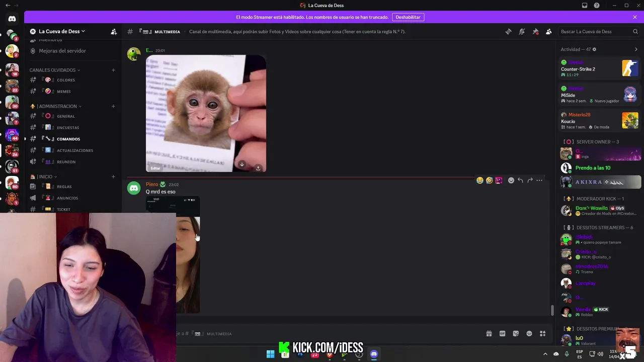Open the GENERAL channel
The image size is (644, 362).
(66, 116)
